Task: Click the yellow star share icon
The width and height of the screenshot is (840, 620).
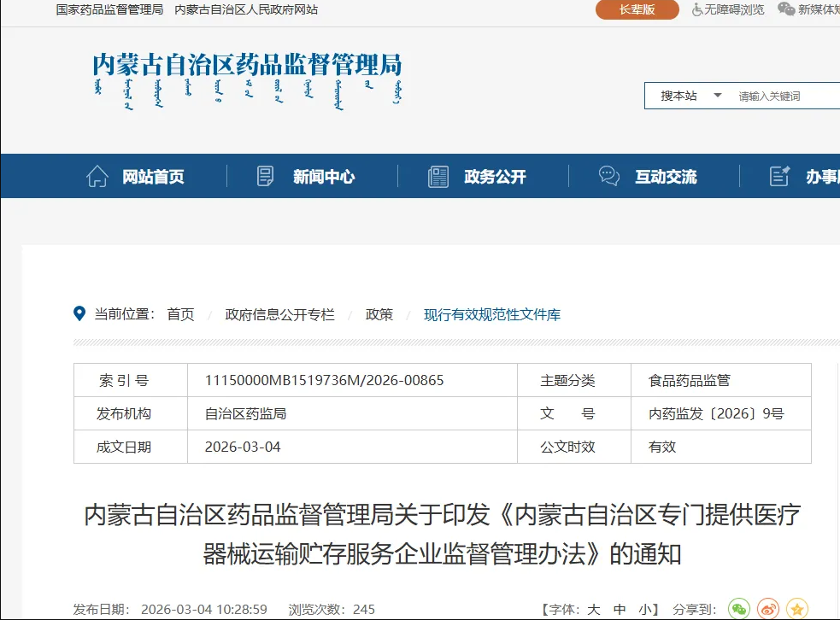Action: [797, 609]
